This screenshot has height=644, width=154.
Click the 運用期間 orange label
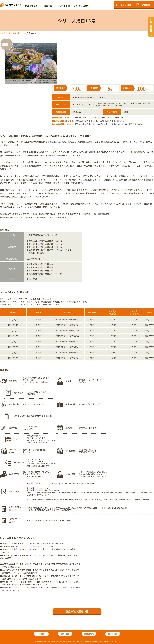click(94, 88)
